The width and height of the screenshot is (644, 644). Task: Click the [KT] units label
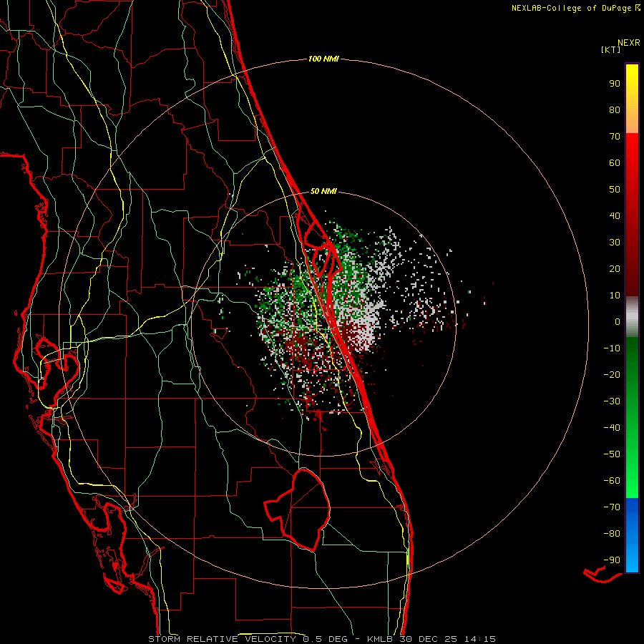point(611,49)
